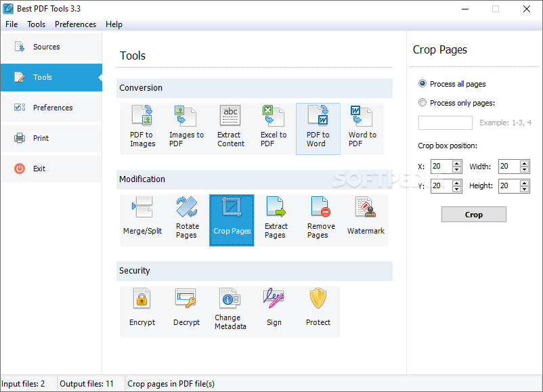The image size is (543, 392).
Task: Click the Security section header
Action: click(x=255, y=271)
